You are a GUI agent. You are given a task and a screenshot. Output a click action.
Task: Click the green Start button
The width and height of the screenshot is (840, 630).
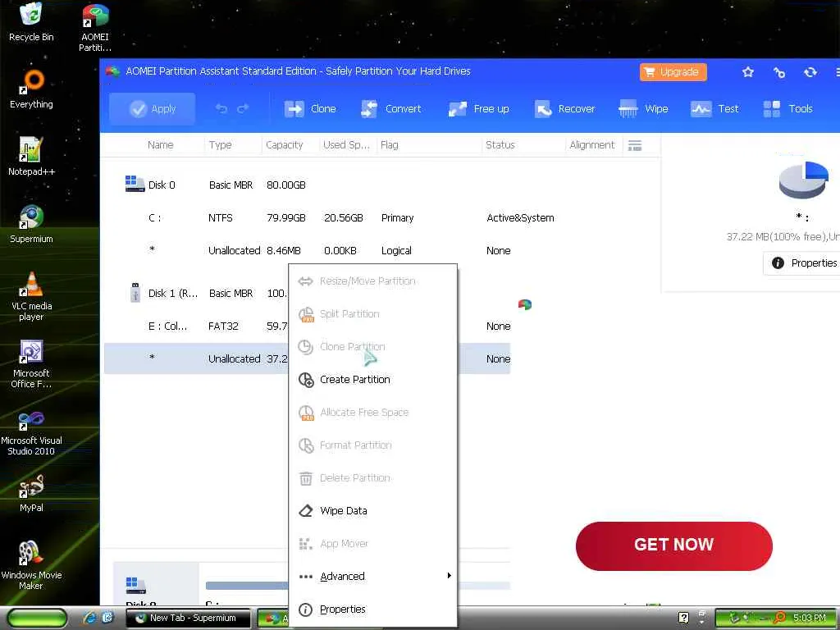click(36, 619)
